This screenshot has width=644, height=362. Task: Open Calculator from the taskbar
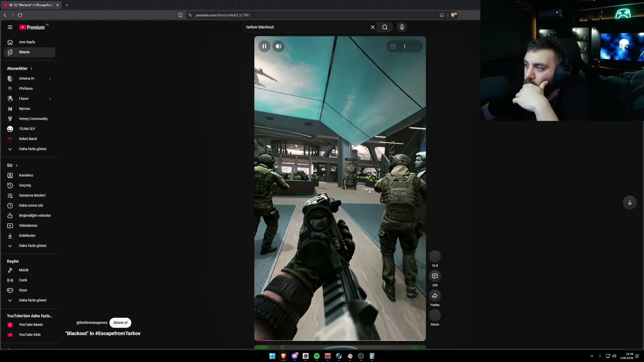(372, 356)
